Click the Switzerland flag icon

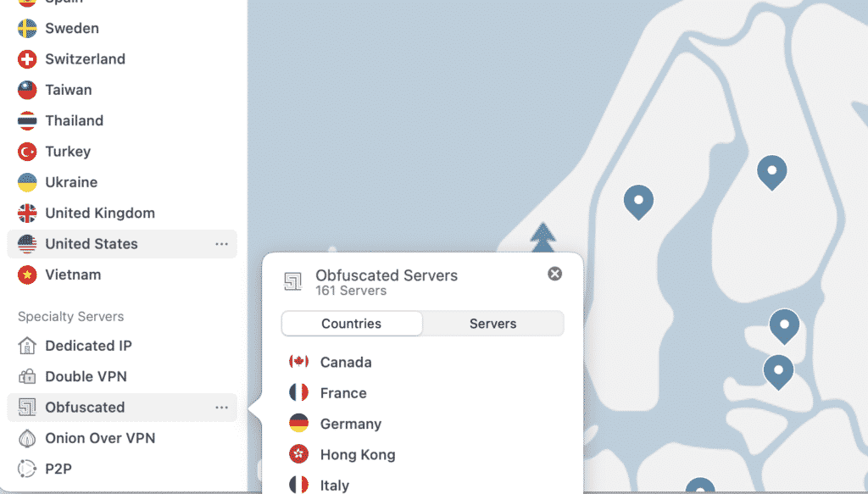pyautogui.click(x=26, y=58)
